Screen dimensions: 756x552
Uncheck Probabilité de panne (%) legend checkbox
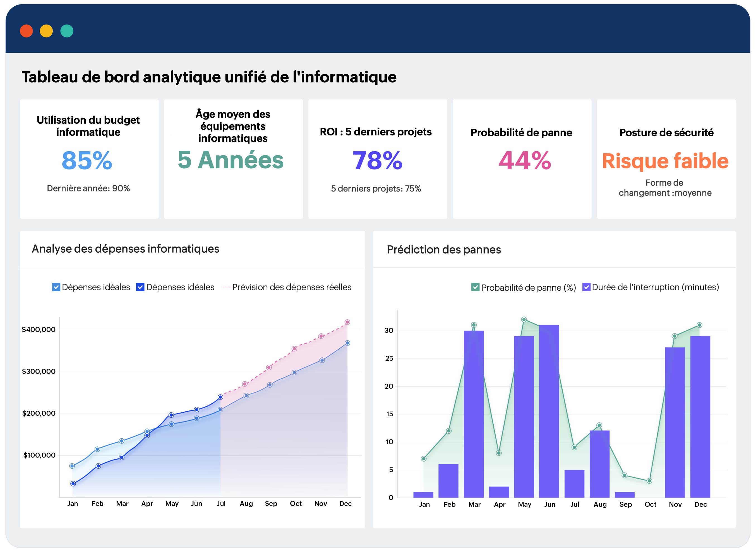click(x=475, y=287)
